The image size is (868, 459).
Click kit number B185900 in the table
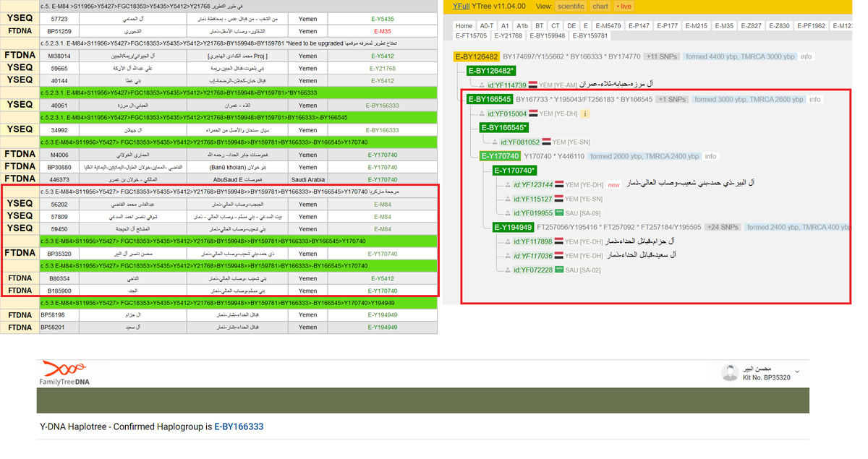point(59,290)
